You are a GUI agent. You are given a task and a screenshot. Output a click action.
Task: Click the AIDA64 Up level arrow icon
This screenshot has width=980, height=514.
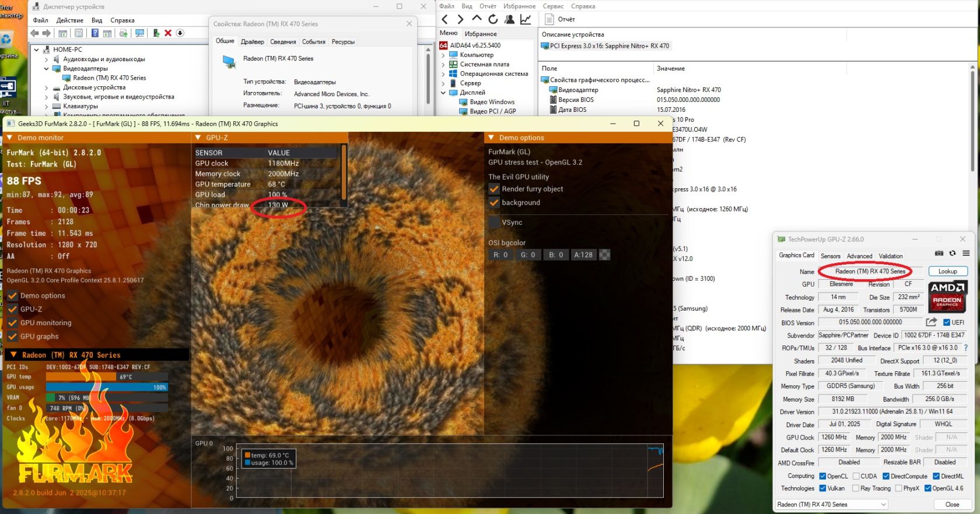477,19
